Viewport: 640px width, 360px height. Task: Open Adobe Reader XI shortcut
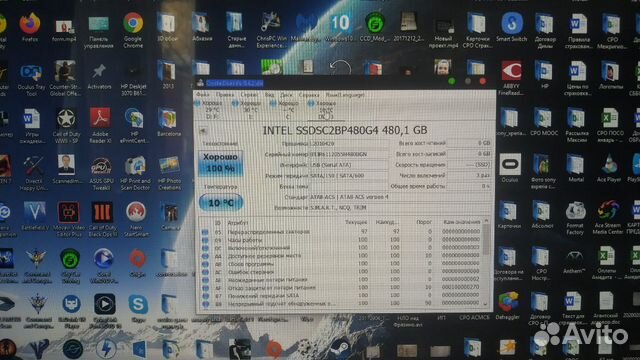click(x=100, y=125)
